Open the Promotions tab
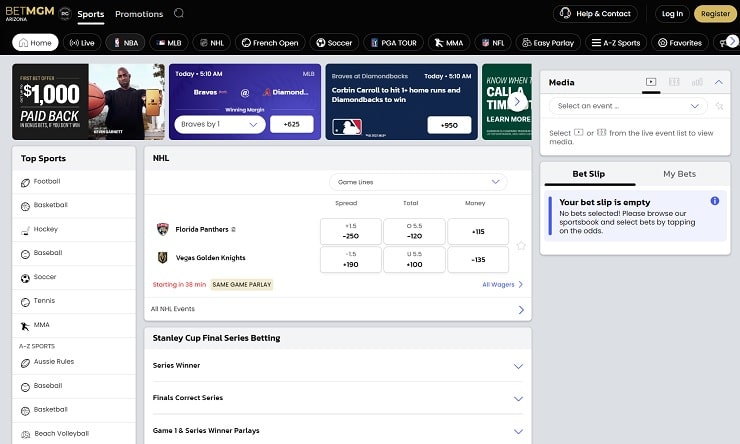 139,14
